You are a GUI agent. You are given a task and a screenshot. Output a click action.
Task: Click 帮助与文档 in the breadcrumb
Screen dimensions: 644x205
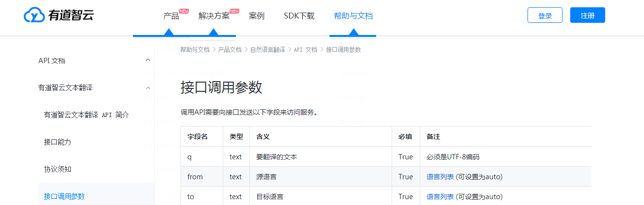point(195,50)
